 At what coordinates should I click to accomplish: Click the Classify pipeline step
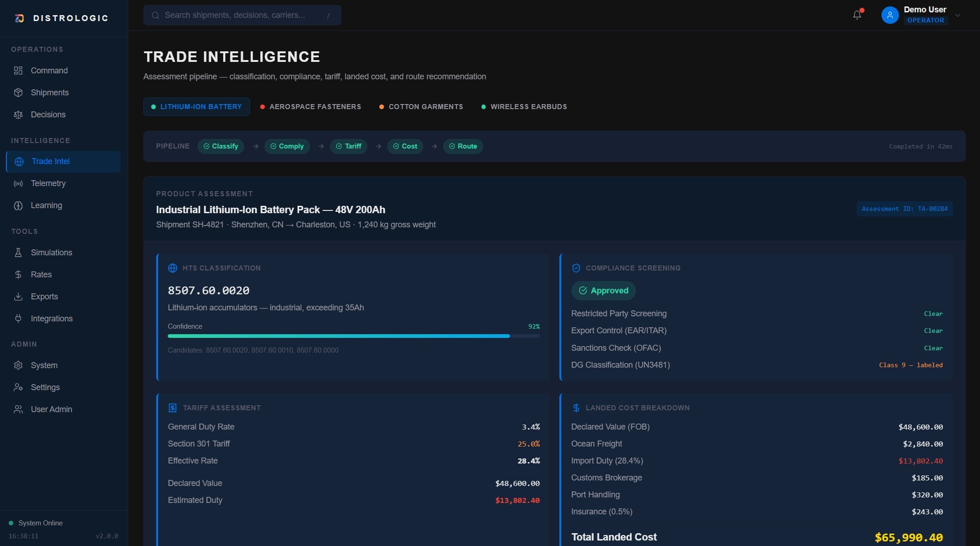pos(221,146)
